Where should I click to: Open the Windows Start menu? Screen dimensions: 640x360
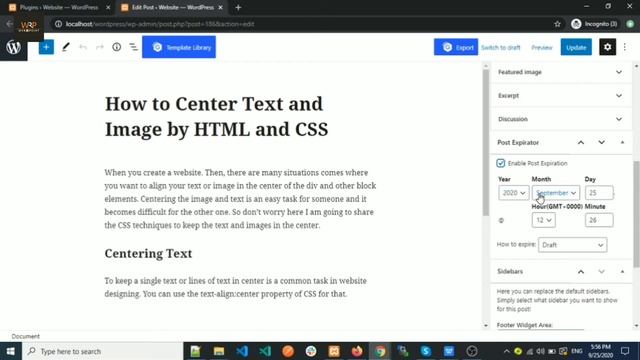click(11, 351)
